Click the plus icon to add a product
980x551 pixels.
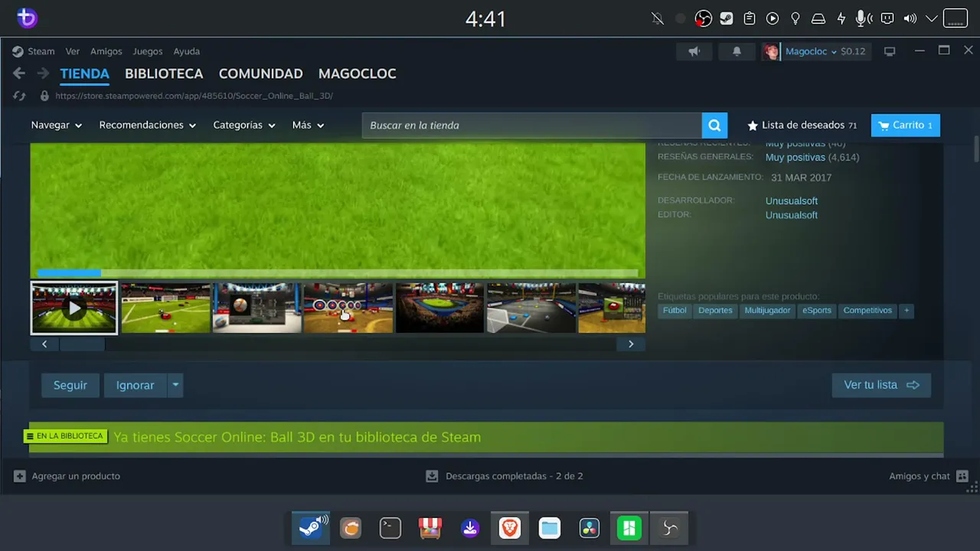tap(20, 476)
